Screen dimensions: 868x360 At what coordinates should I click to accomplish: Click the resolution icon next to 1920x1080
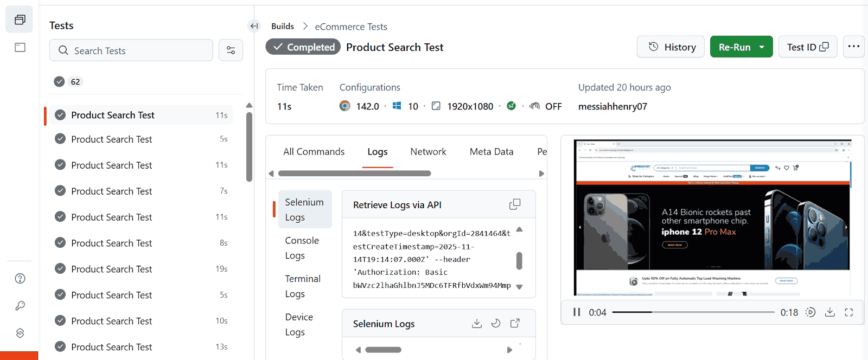pos(436,106)
